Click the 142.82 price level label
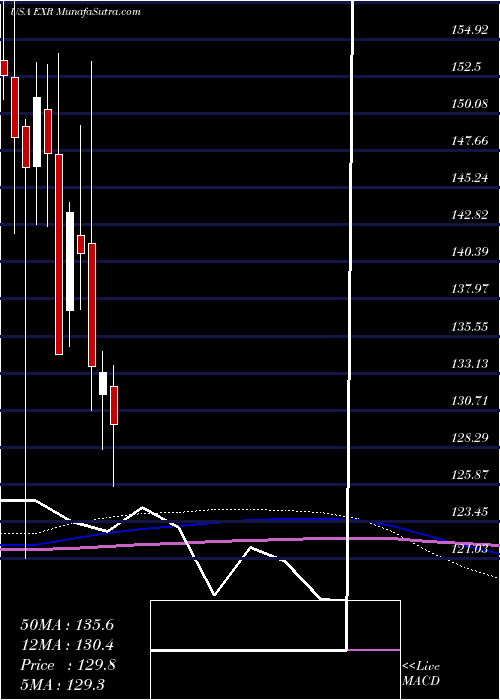The height and width of the screenshot is (700, 500). (470, 216)
